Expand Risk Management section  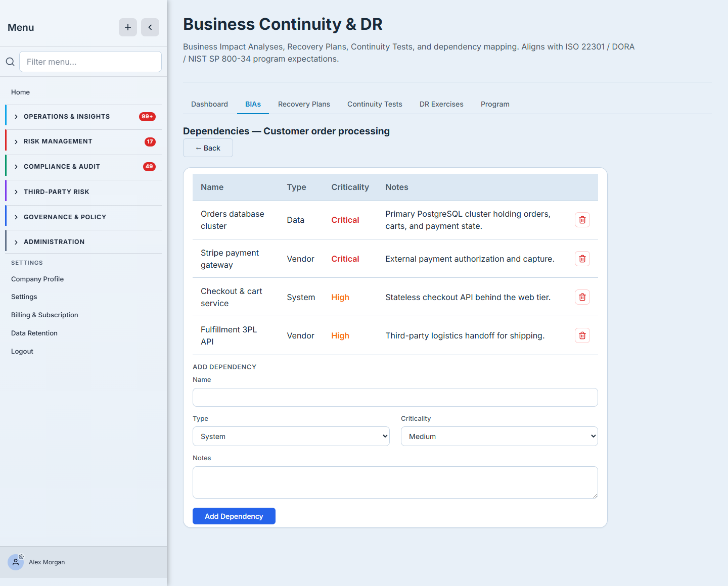(83, 141)
